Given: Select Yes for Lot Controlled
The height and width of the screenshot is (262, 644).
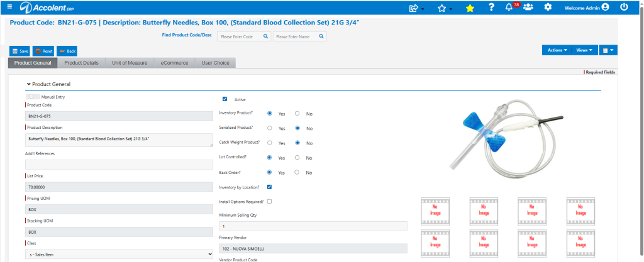Looking at the screenshot, I should click(x=269, y=158).
